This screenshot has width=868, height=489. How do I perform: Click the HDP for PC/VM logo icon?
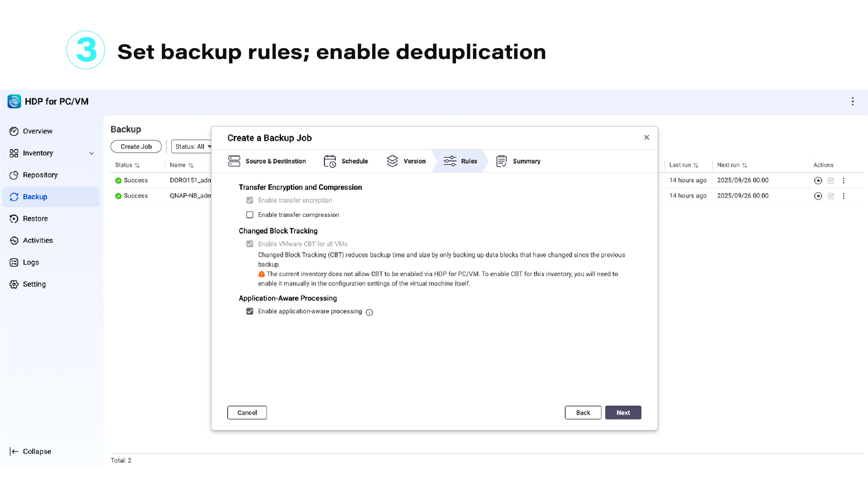click(x=14, y=101)
